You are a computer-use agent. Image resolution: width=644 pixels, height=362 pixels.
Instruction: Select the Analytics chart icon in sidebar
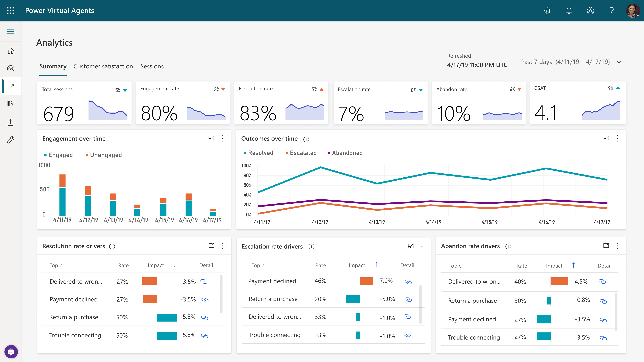(x=11, y=86)
